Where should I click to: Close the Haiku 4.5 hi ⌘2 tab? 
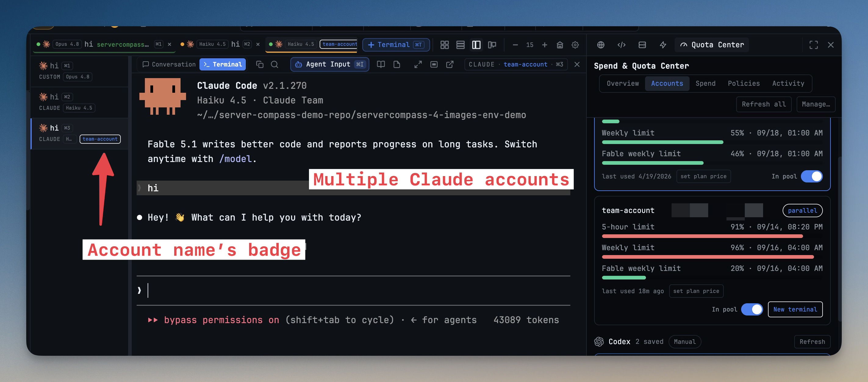[x=258, y=44]
